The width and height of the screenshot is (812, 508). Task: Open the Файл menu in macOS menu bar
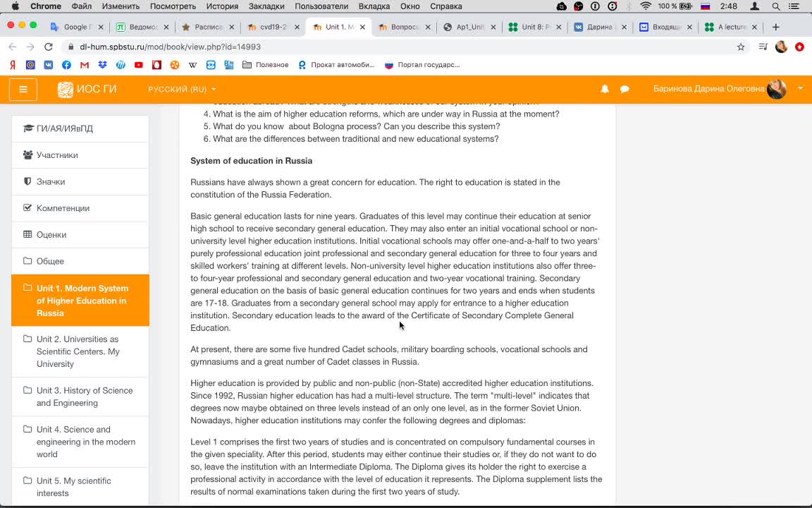[x=81, y=6]
